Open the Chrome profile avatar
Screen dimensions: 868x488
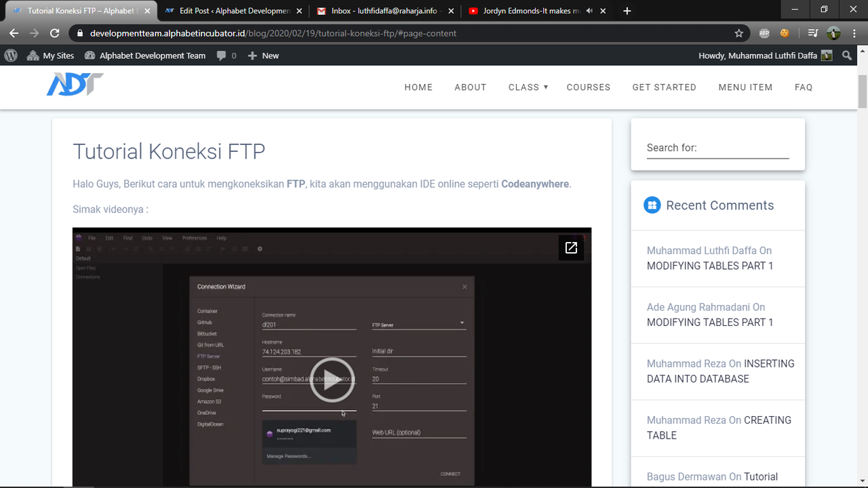click(x=834, y=33)
